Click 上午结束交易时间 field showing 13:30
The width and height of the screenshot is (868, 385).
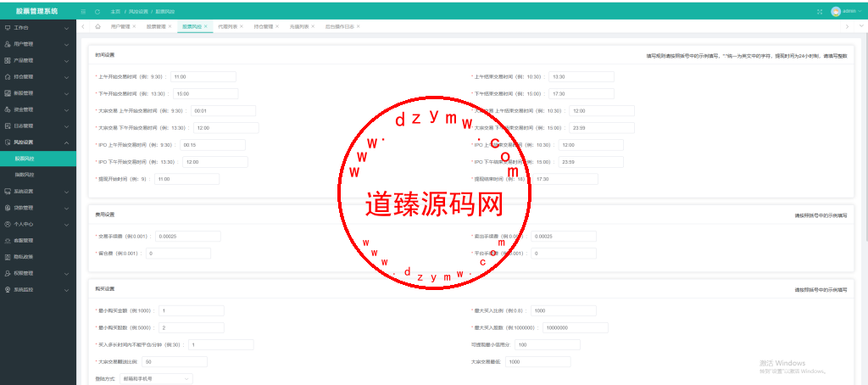[581, 77]
